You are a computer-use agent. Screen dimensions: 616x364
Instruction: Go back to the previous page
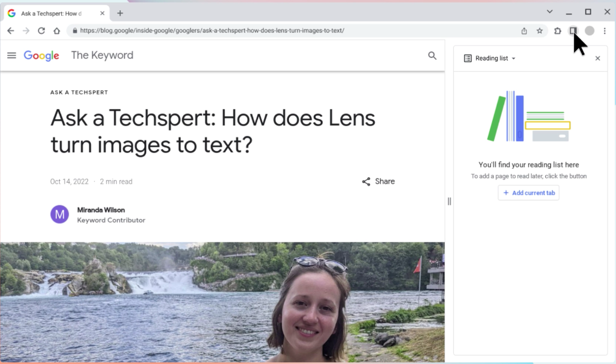click(11, 31)
